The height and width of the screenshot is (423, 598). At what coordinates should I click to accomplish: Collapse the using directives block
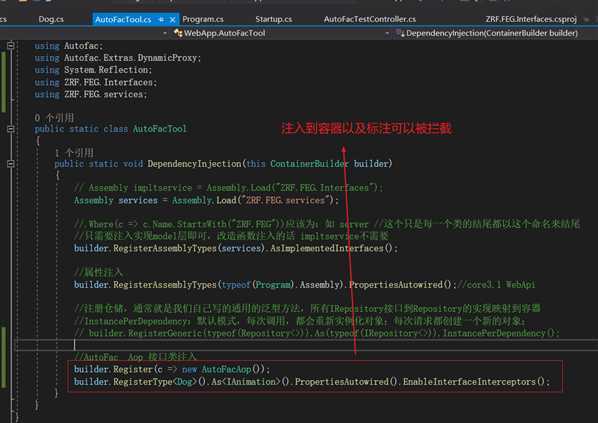click(x=11, y=46)
